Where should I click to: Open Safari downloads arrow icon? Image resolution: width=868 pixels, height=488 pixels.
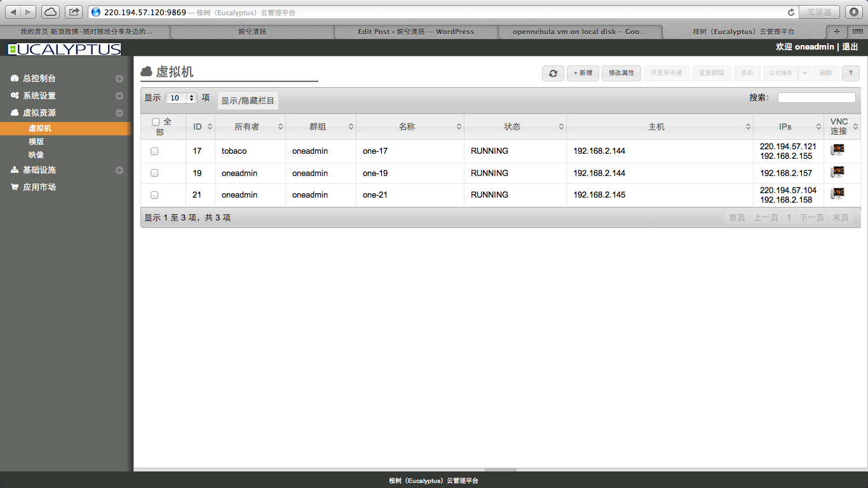854,12
